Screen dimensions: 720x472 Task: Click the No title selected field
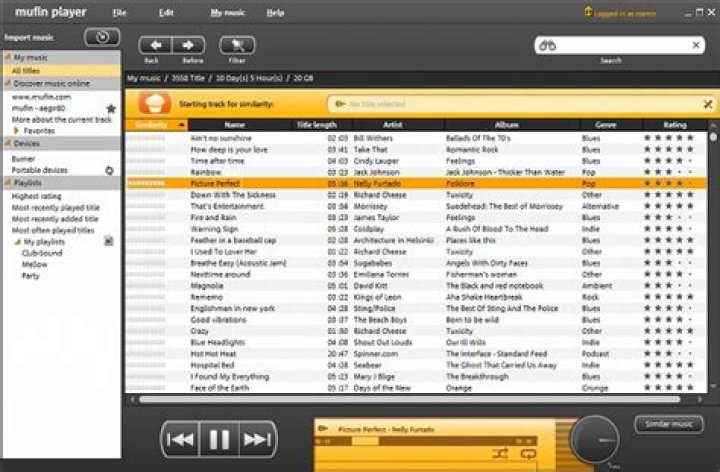pos(514,104)
